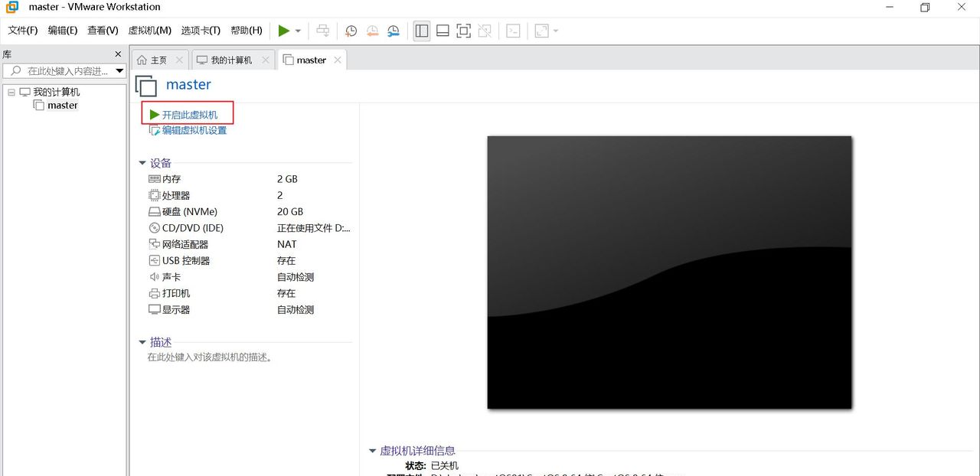Take a snapshot of this virtual machine
Viewport: 980px width, 476px height.
pos(351,31)
